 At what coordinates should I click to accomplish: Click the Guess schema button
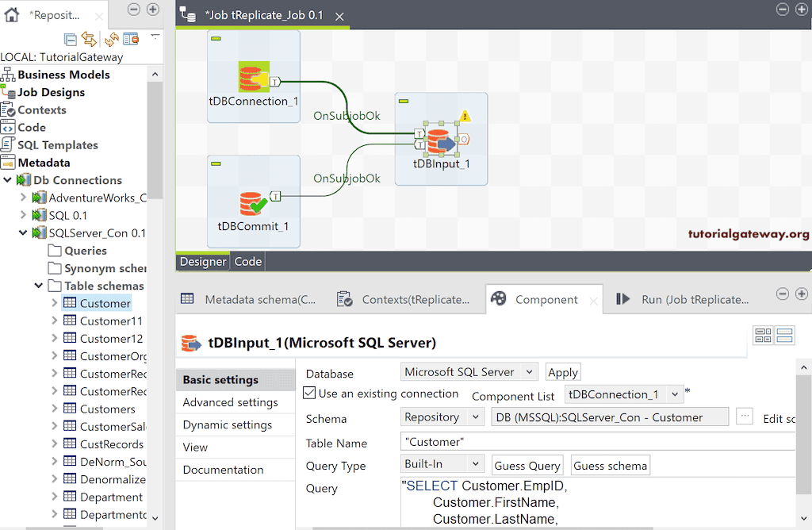click(610, 466)
